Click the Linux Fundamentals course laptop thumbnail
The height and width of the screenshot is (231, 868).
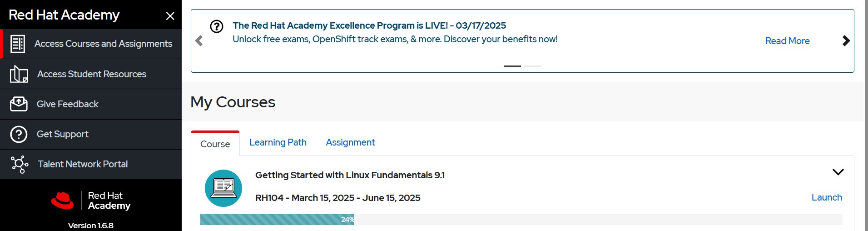(223, 188)
